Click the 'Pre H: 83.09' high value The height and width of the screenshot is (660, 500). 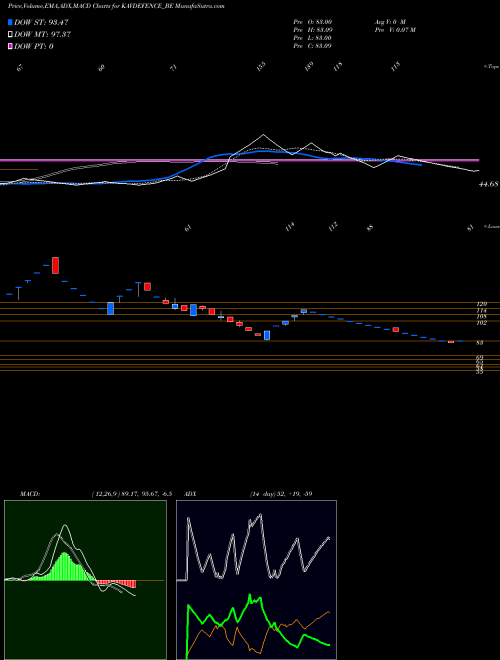[x=313, y=30]
